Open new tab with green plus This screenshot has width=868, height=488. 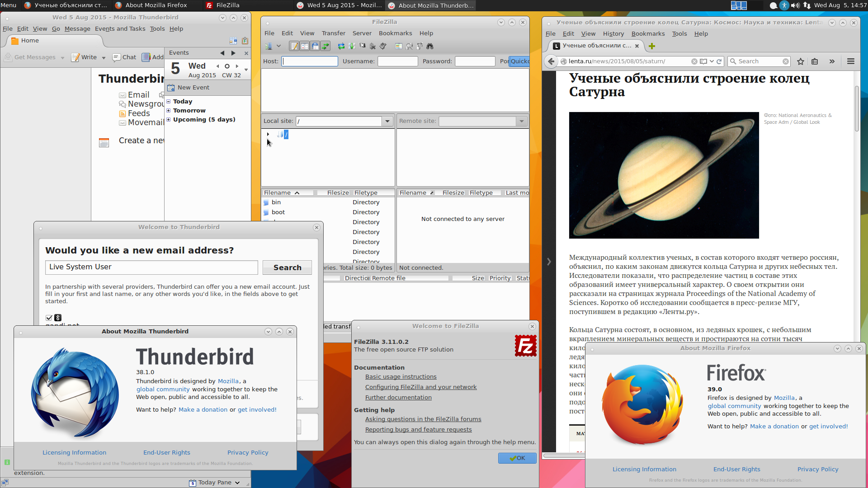click(x=652, y=46)
